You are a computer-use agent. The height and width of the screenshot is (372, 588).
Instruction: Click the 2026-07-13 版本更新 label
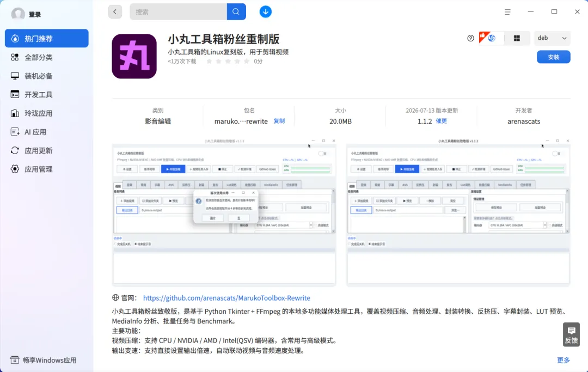(x=432, y=110)
